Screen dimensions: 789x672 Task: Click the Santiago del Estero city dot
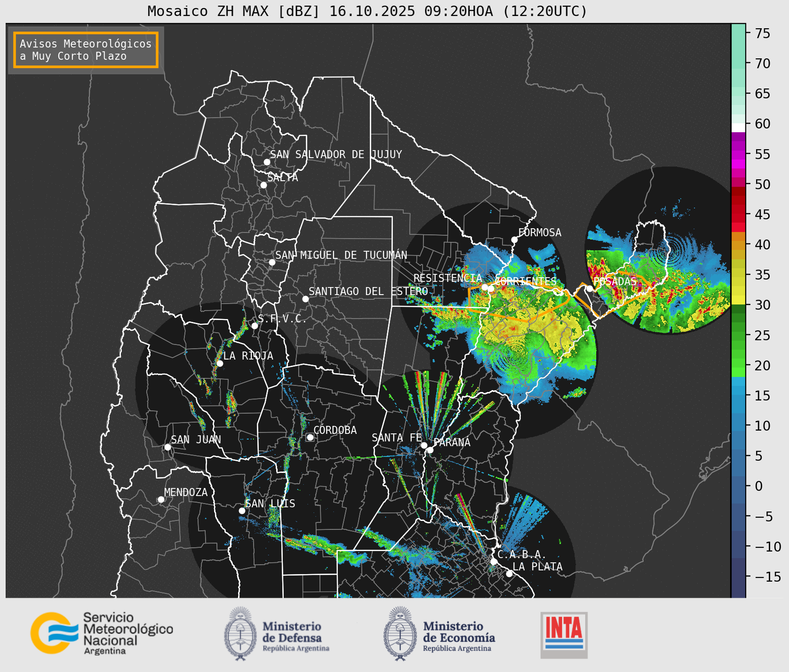(305, 299)
